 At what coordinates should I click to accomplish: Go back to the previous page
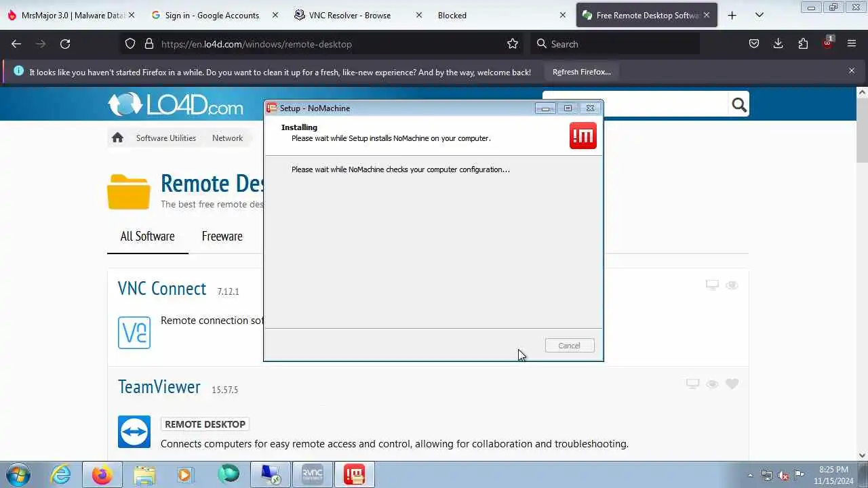tap(16, 43)
